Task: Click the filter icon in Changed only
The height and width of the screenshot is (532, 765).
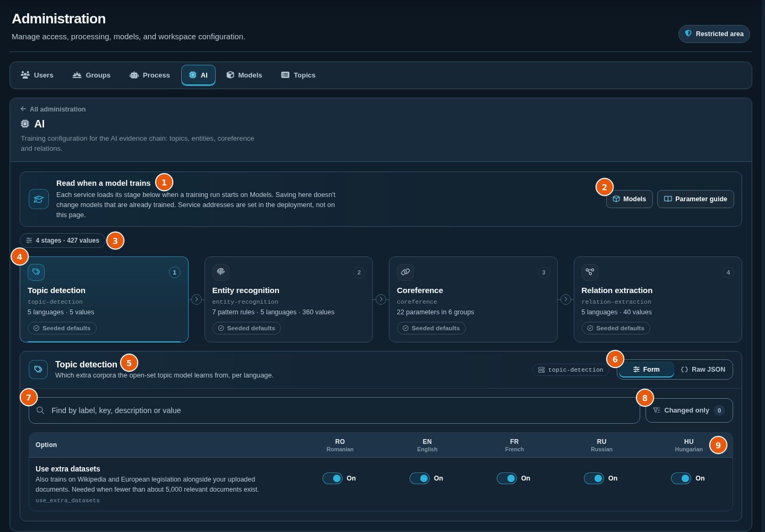Action: coord(657,410)
